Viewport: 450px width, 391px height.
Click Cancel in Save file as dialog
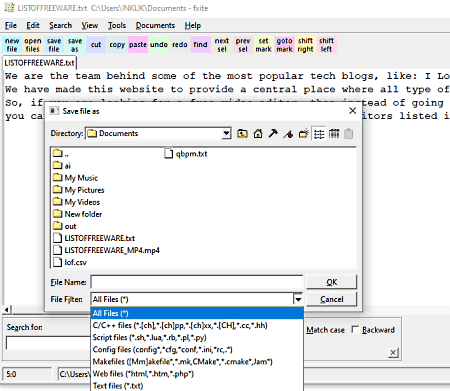click(332, 299)
